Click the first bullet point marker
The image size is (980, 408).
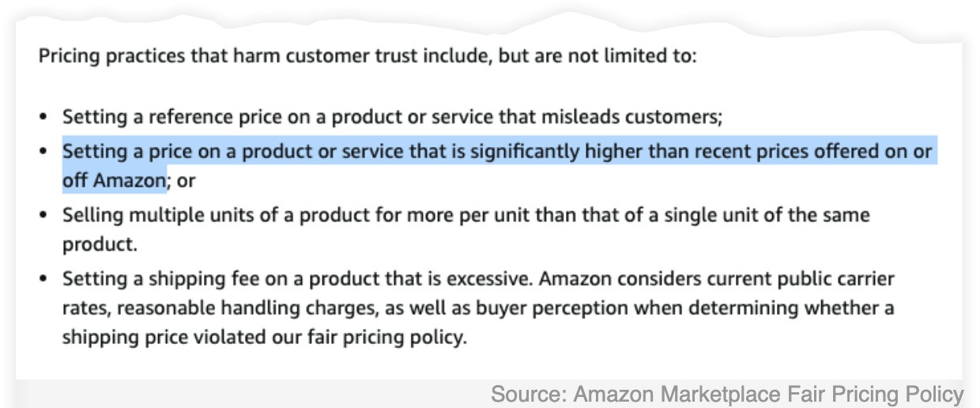point(43,119)
